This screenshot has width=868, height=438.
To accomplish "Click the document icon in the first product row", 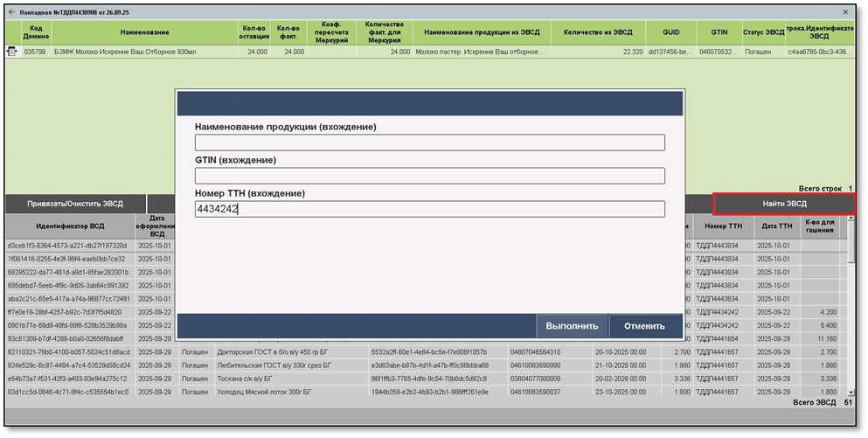I will [x=12, y=52].
